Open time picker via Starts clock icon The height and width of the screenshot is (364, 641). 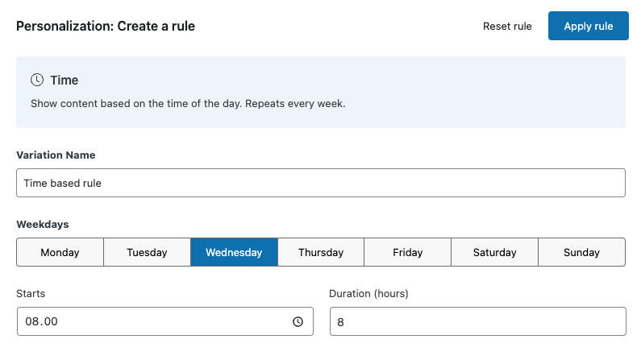(x=298, y=321)
